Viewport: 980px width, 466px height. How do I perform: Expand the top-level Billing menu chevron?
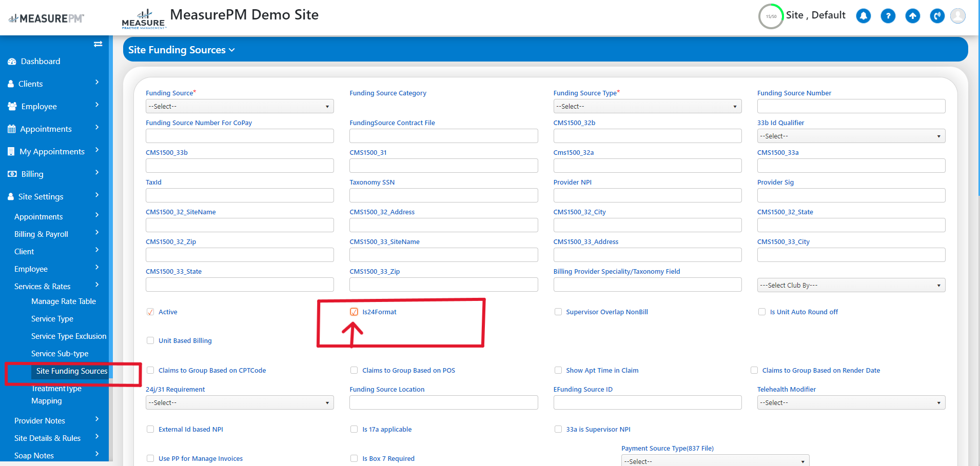pyautogui.click(x=97, y=172)
